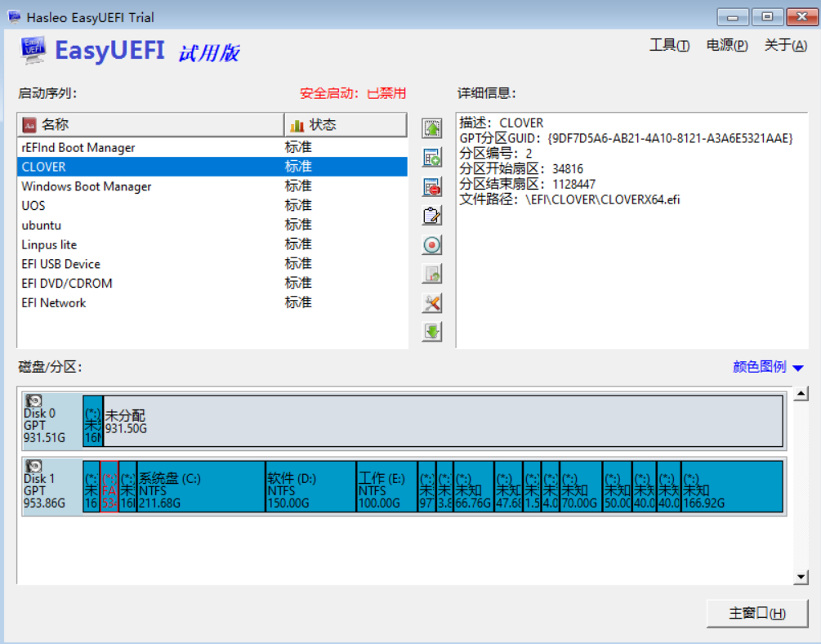Click the create new boot entry icon

point(432,157)
